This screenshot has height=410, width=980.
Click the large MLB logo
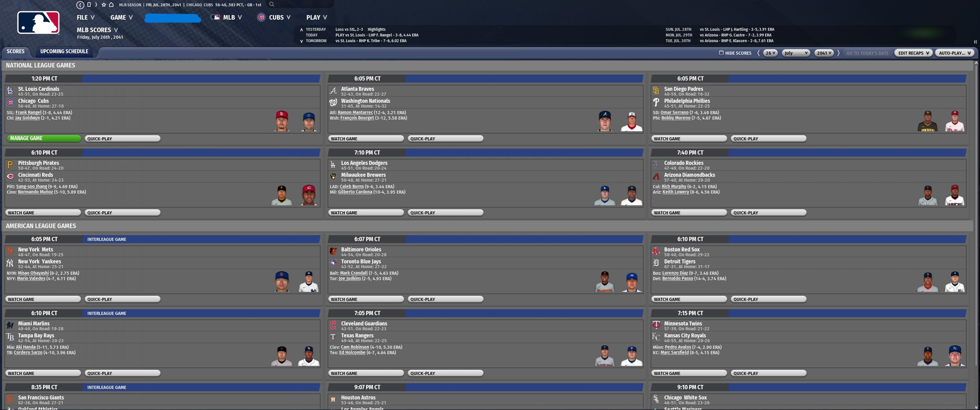pyautogui.click(x=38, y=23)
